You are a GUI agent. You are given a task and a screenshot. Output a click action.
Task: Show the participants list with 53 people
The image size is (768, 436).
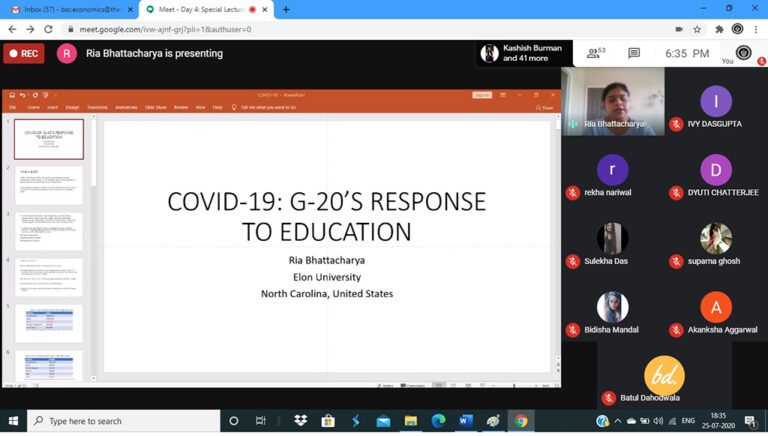596,53
